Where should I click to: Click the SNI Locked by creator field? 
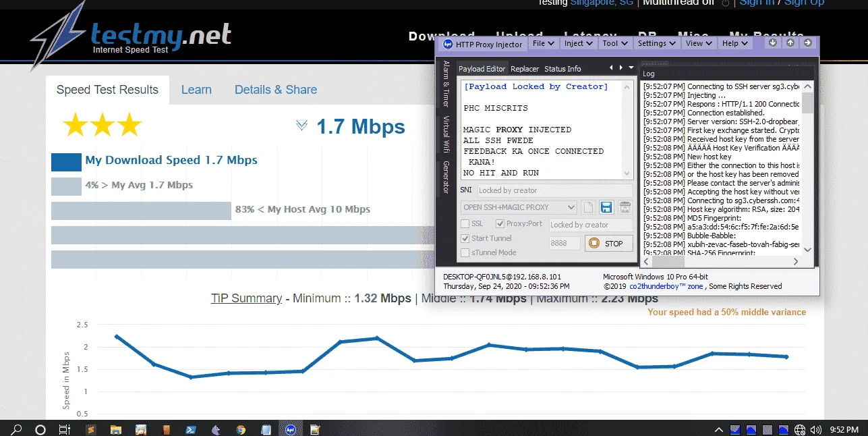(554, 190)
